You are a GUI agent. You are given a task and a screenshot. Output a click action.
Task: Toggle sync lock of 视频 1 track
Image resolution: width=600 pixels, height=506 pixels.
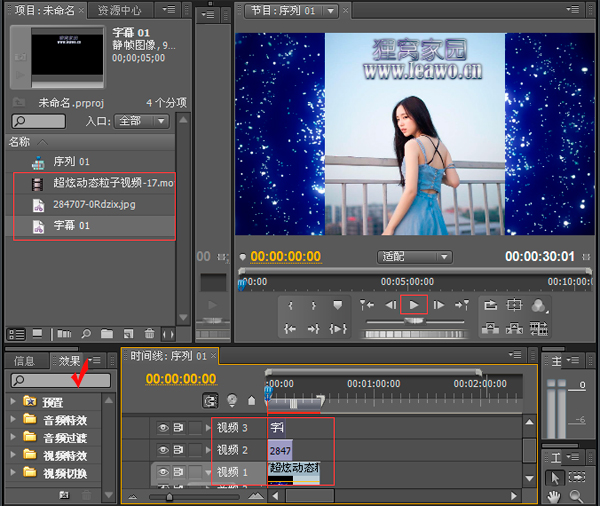tap(178, 472)
